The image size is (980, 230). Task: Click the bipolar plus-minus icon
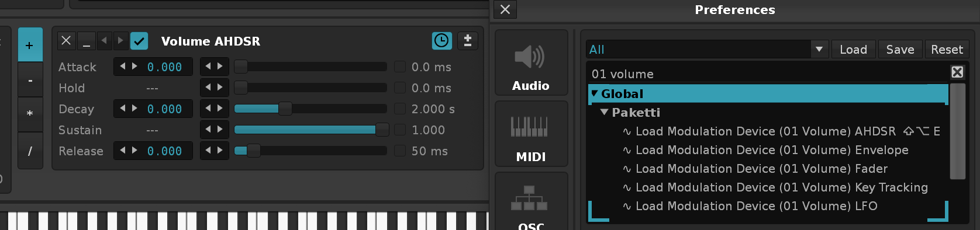[x=467, y=41]
